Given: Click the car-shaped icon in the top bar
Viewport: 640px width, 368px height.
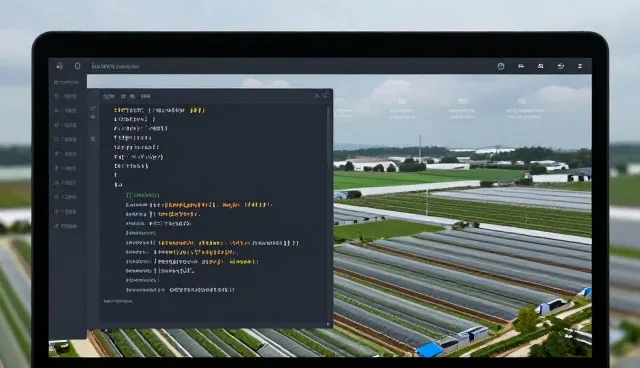Looking at the screenshot, I should pos(521,66).
